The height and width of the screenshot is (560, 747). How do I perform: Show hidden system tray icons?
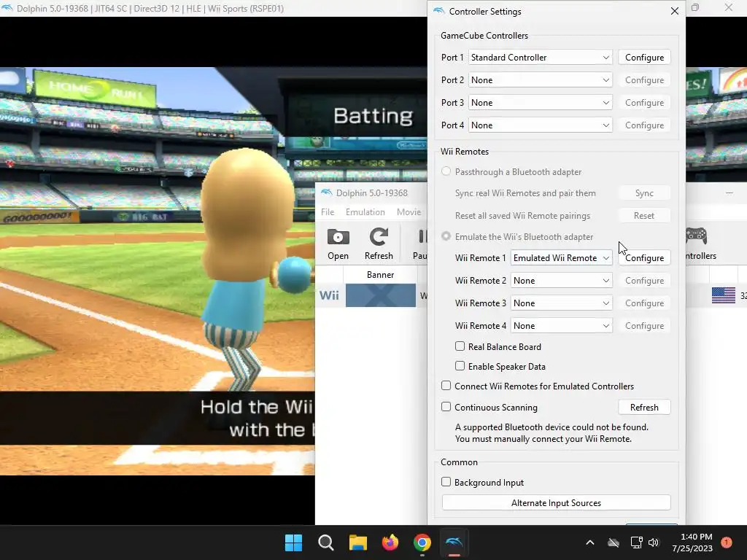pyautogui.click(x=589, y=542)
